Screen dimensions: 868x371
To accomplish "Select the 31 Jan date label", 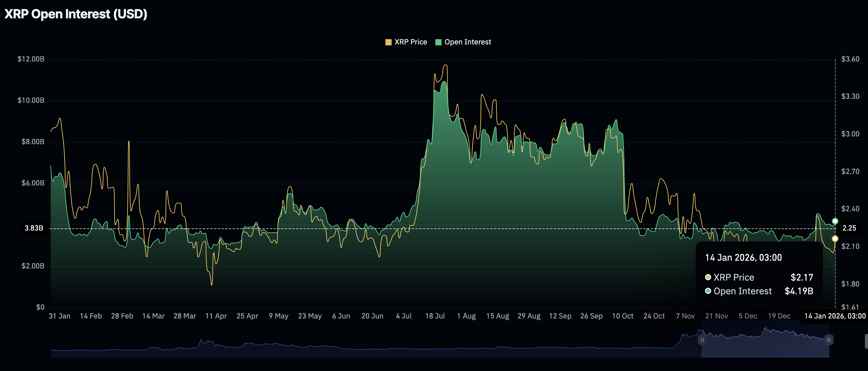I will click(60, 316).
